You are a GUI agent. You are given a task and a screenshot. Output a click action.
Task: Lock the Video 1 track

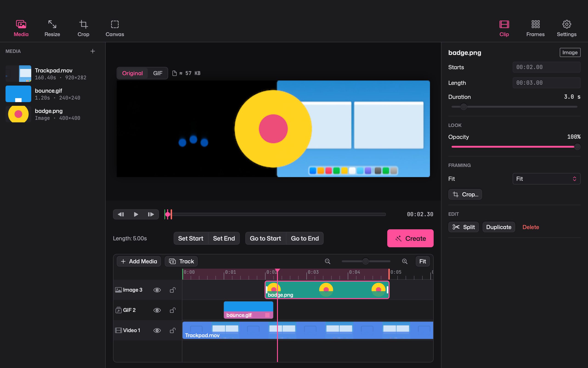[172, 330]
